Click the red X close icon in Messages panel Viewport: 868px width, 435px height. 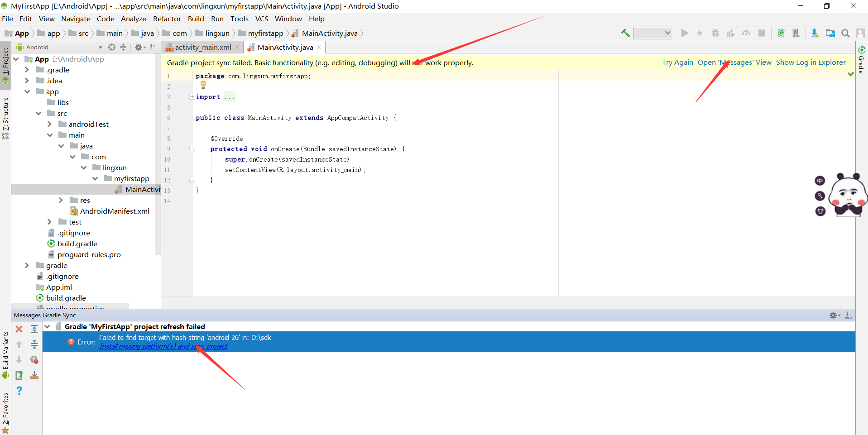tap(19, 329)
